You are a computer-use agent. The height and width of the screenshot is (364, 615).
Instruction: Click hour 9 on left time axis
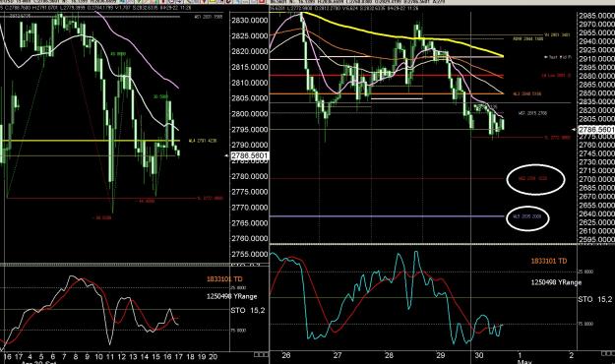pos(87,356)
